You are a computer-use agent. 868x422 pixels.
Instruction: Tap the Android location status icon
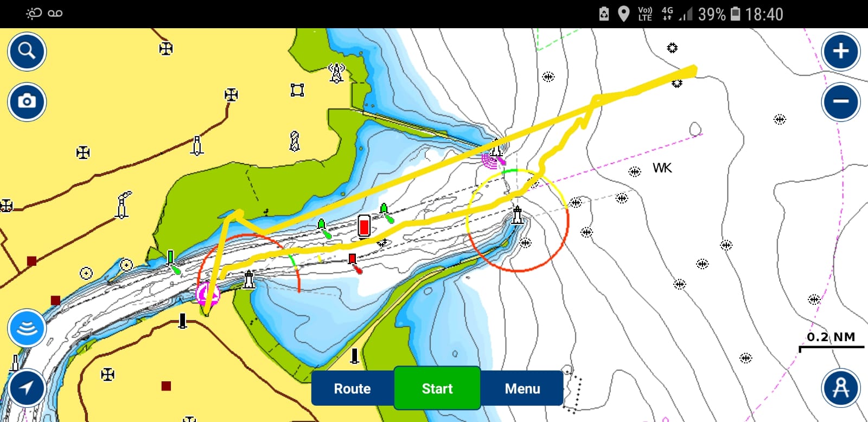click(x=624, y=14)
